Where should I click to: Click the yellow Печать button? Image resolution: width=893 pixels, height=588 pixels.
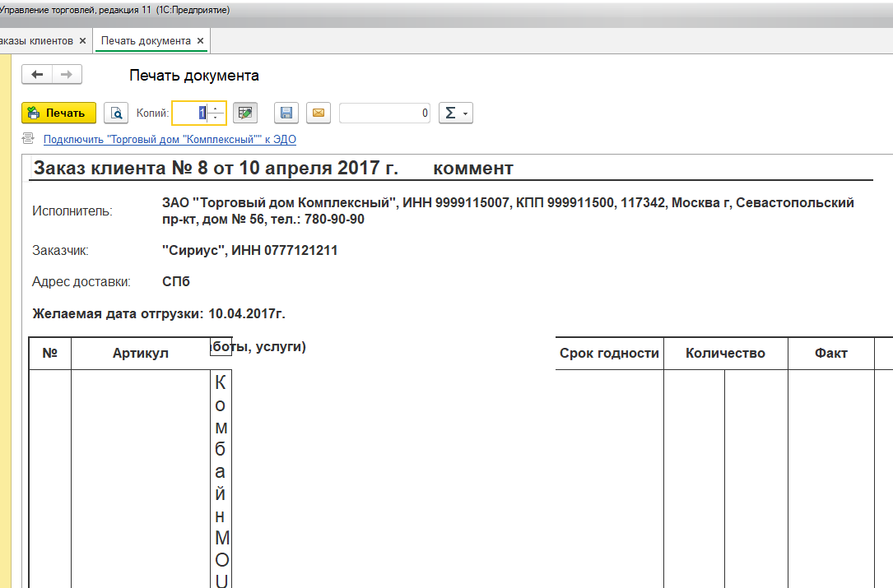[58, 113]
